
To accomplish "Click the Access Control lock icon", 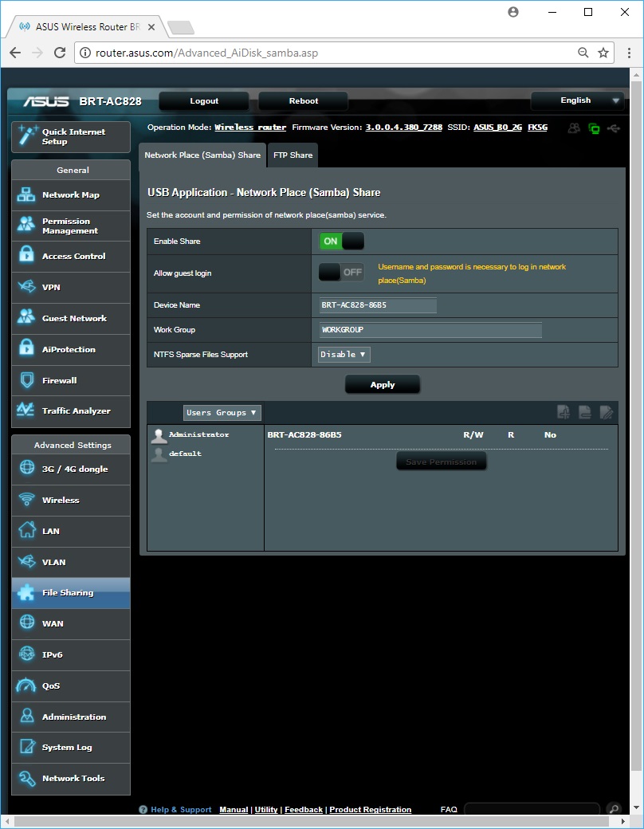I will [26, 255].
